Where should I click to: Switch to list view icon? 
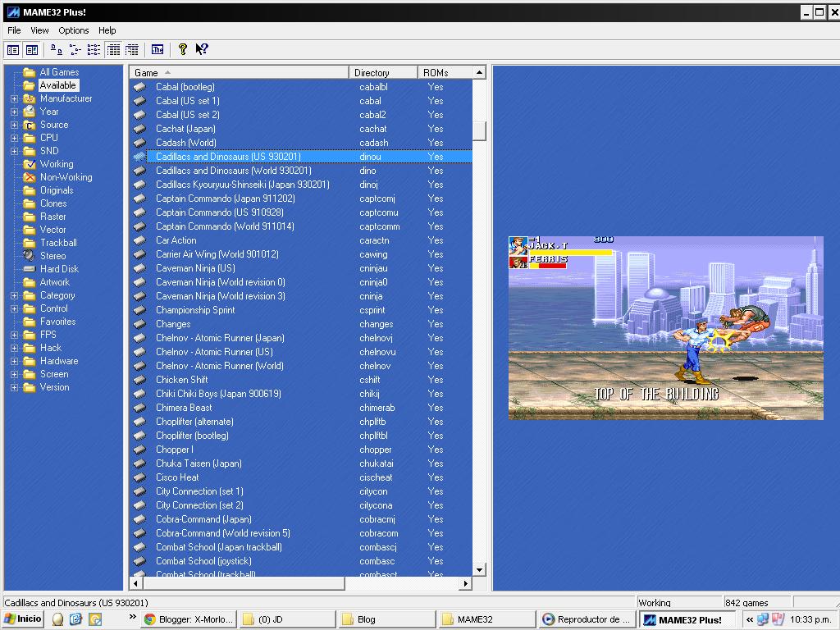94,50
